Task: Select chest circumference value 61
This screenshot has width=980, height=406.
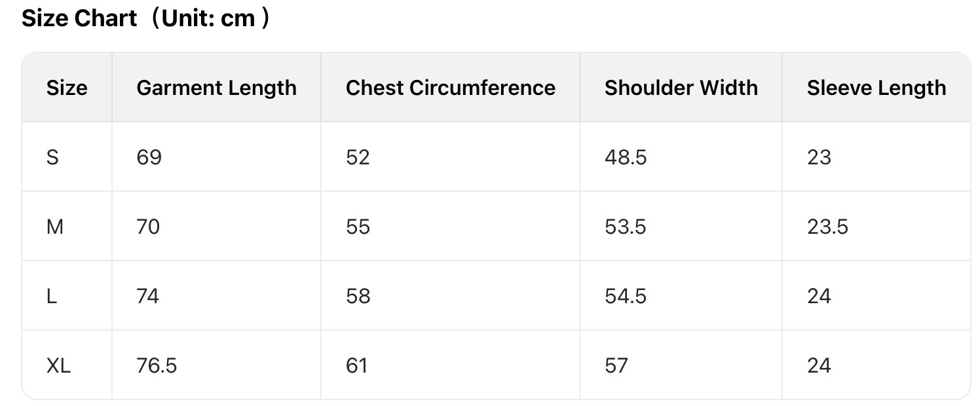Action: (x=356, y=365)
